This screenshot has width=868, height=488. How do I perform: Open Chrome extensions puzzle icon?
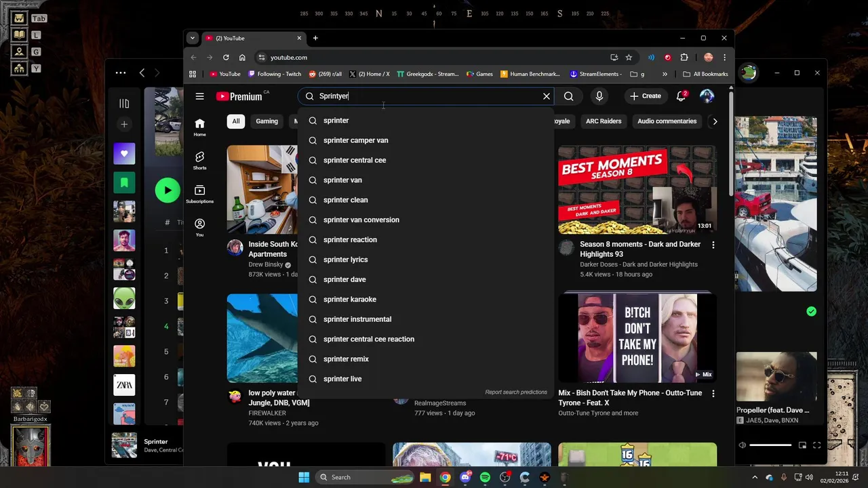click(x=684, y=58)
